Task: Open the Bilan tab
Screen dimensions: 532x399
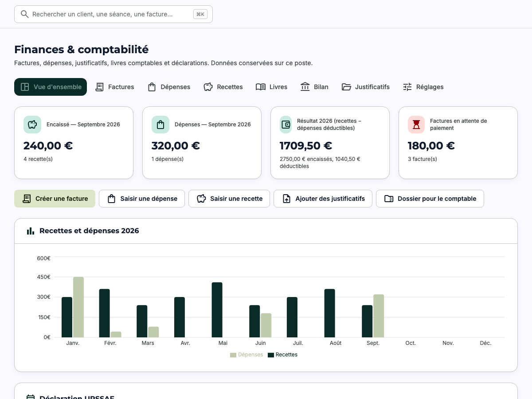Action: click(x=314, y=87)
